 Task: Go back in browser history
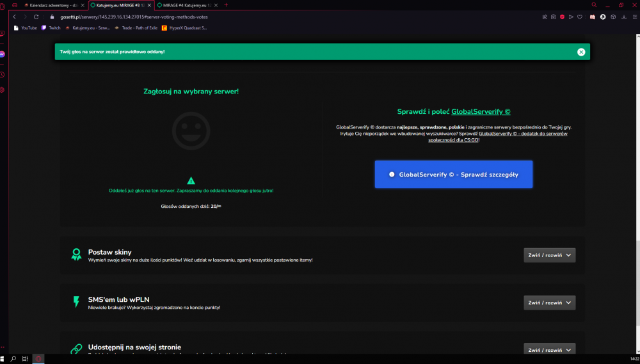point(14,17)
